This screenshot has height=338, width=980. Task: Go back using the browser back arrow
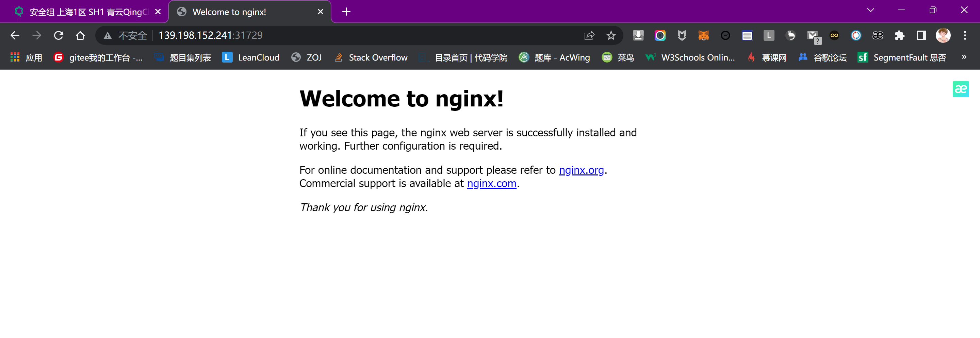(15, 35)
